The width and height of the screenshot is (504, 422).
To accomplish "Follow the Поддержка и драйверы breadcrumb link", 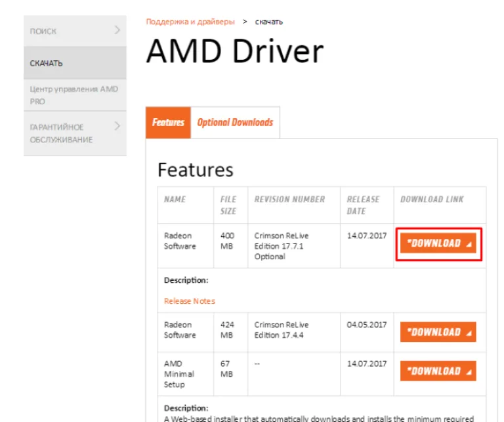I will click(x=190, y=22).
